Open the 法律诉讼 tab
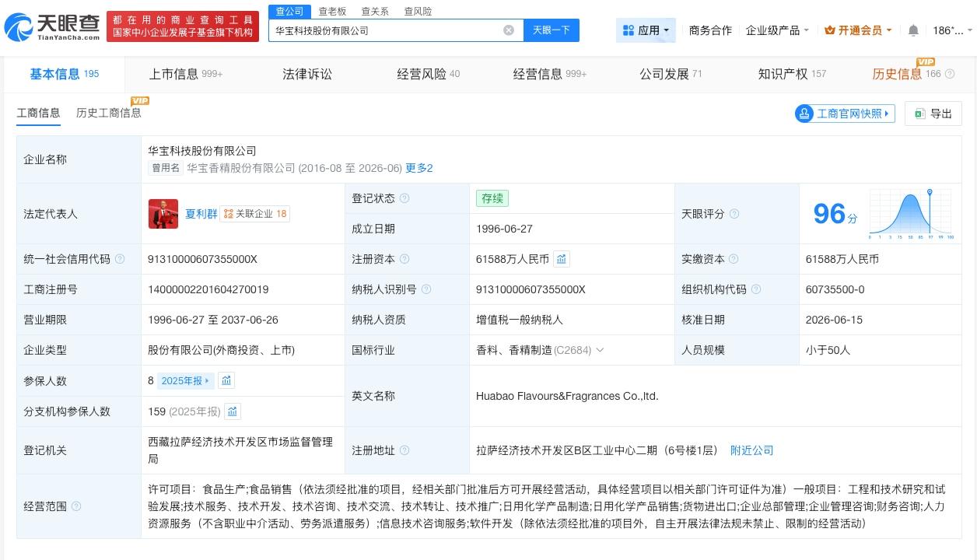The width and height of the screenshot is (977, 560). click(x=307, y=74)
